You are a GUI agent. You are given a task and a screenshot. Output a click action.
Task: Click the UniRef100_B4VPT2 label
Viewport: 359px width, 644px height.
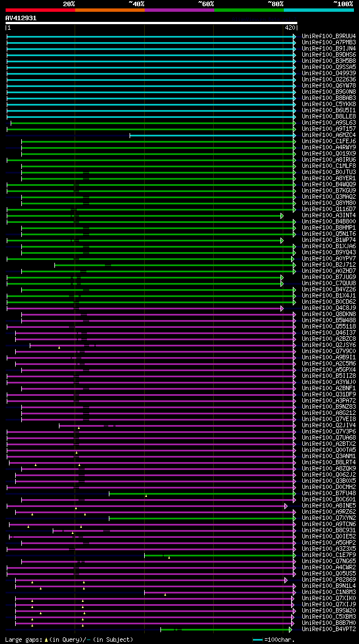[x=329, y=629]
